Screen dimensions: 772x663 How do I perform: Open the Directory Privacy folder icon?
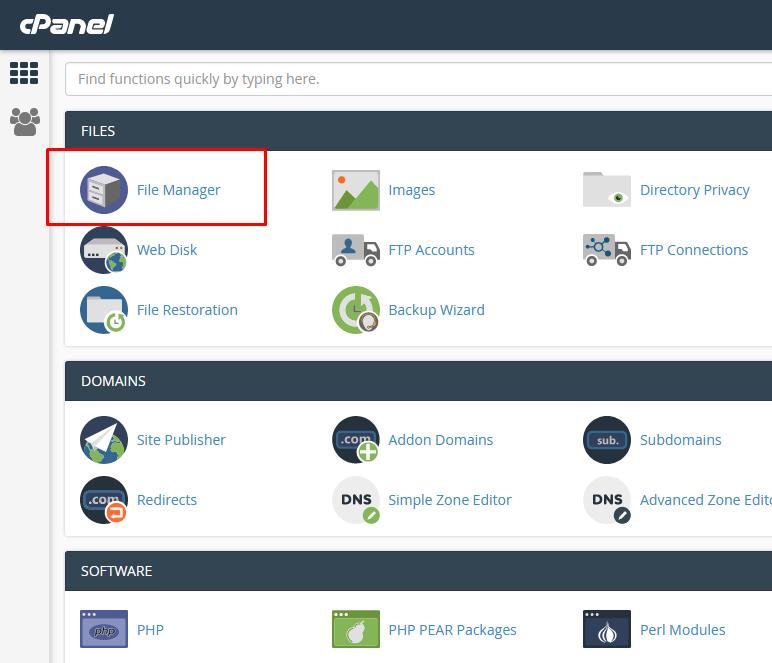coord(607,189)
